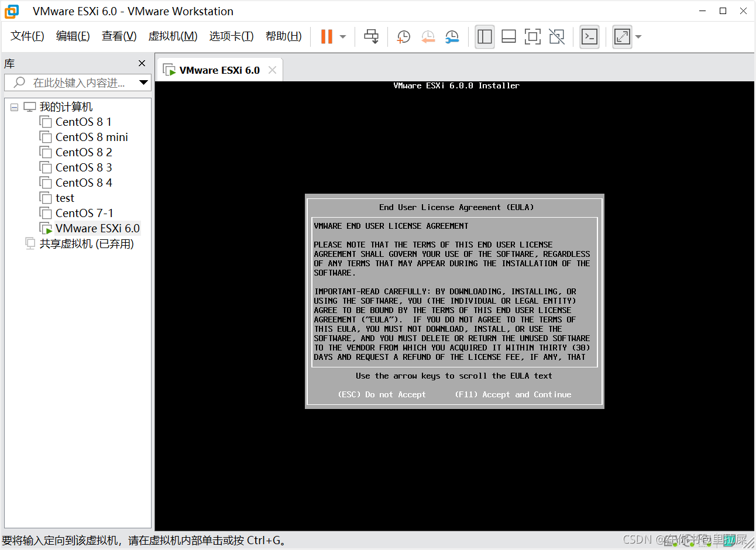Select VMware ESXi 6.0 in the library

coord(98,228)
